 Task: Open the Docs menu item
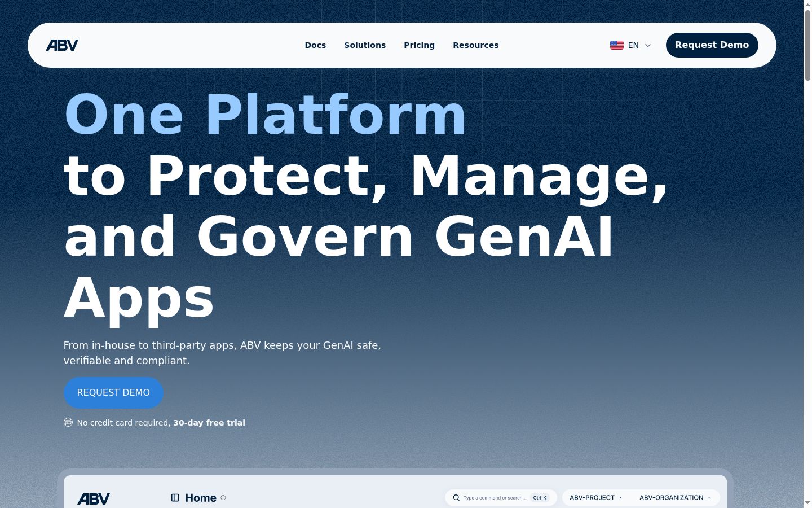tap(315, 45)
